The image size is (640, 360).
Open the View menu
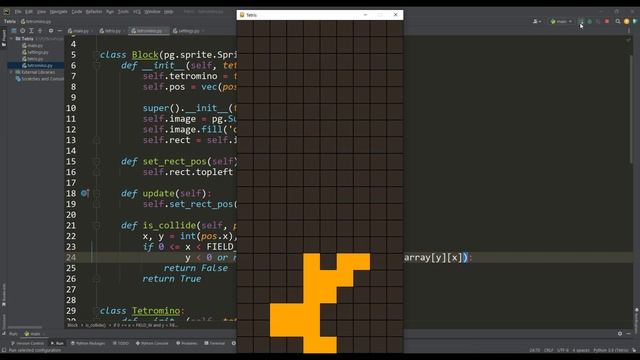[41, 12]
